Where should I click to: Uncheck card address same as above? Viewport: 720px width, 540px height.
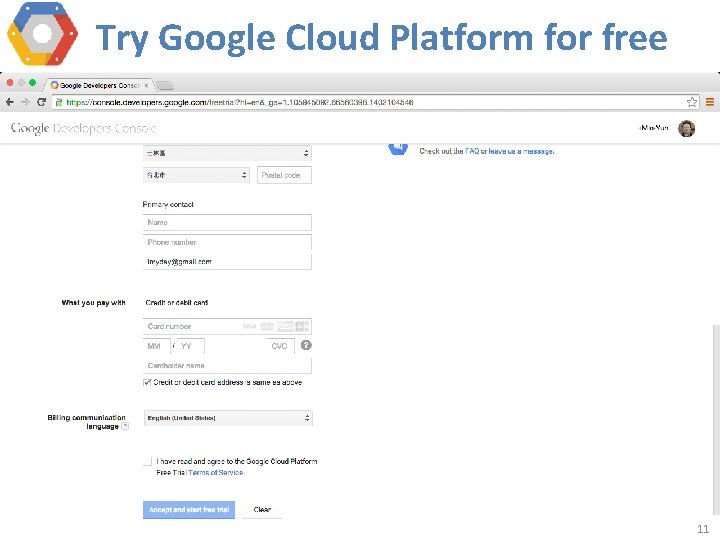[x=148, y=382]
